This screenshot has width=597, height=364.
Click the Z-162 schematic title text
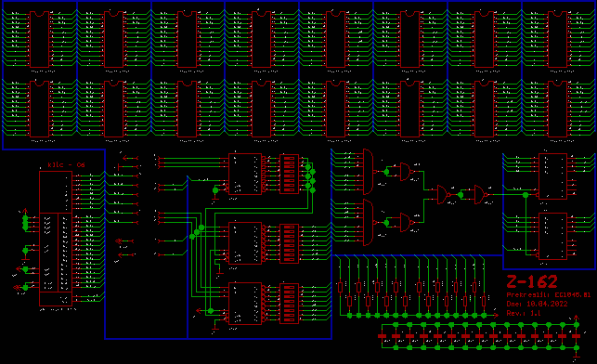point(532,282)
